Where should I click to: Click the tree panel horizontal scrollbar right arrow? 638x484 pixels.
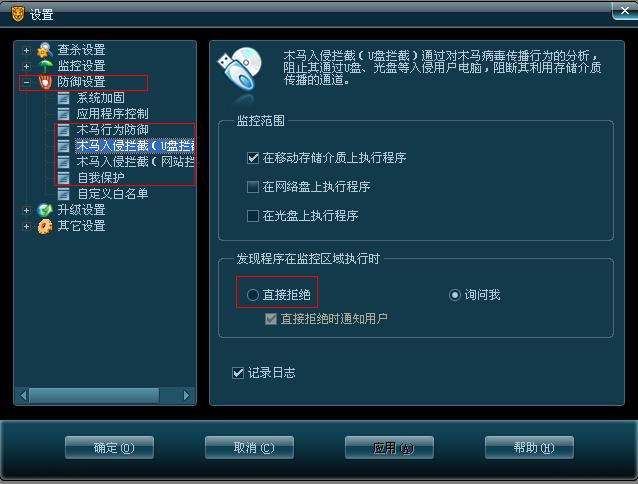coord(186,395)
